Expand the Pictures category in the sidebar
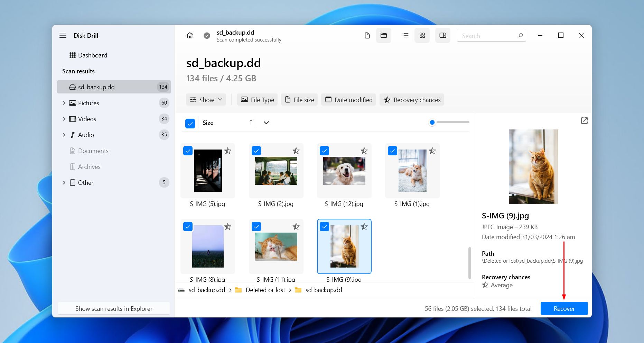This screenshot has width=644, height=343. 64,103
